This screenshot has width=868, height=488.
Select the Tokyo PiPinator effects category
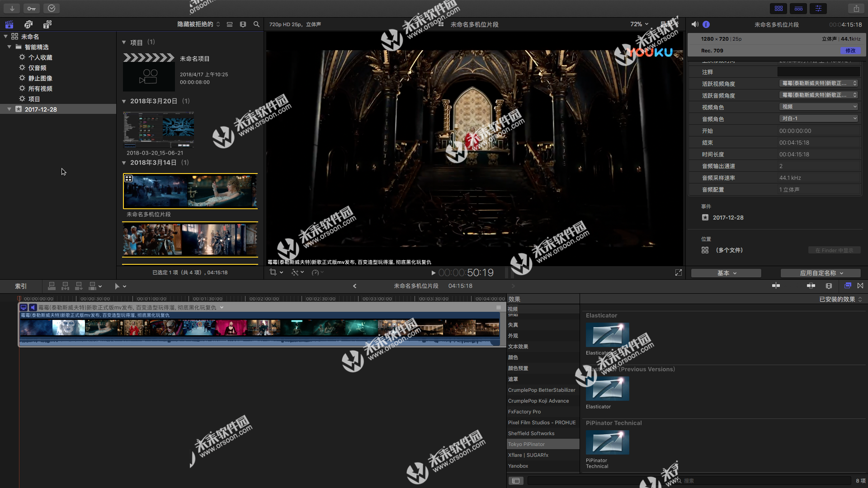coord(526,444)
